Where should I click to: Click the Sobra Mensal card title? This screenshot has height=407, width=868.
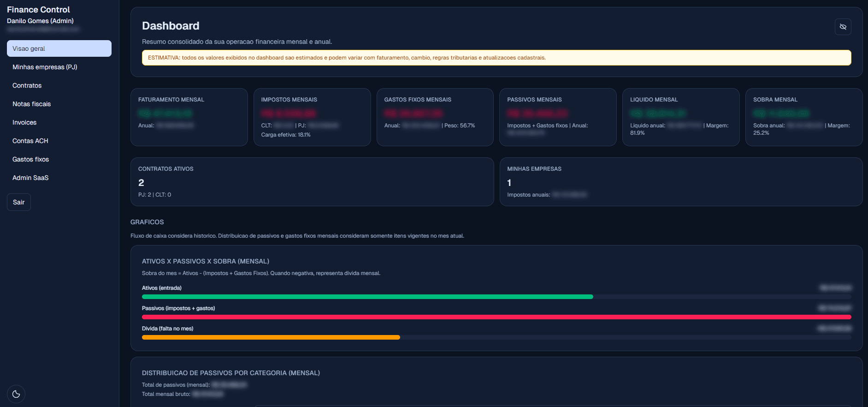tap(775, 100)
